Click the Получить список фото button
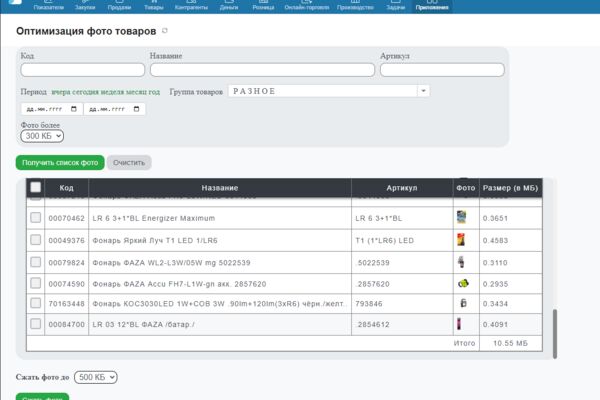Viewport: 600px width, 400px height. click(x=60, y=163)
